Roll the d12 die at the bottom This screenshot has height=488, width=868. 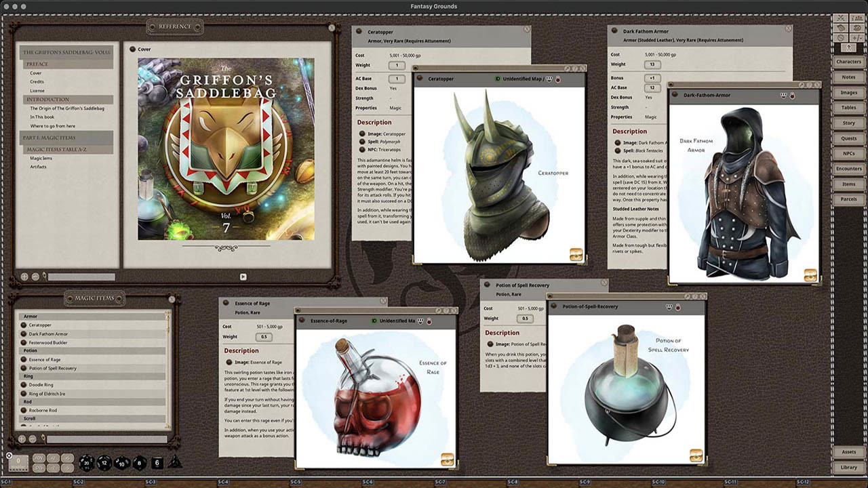click(x=103, y=463)
